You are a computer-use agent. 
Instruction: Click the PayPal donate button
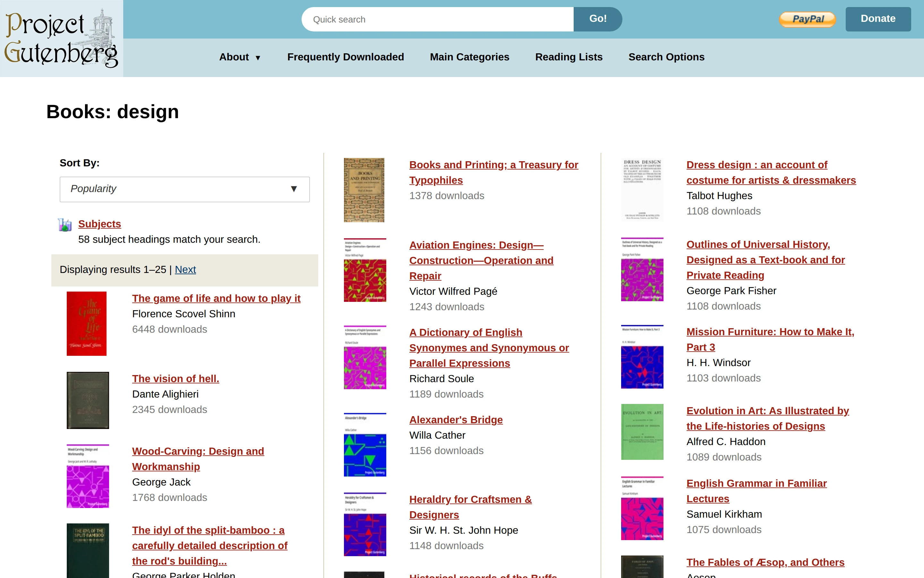pyautogui.click(x=807, y=19)
